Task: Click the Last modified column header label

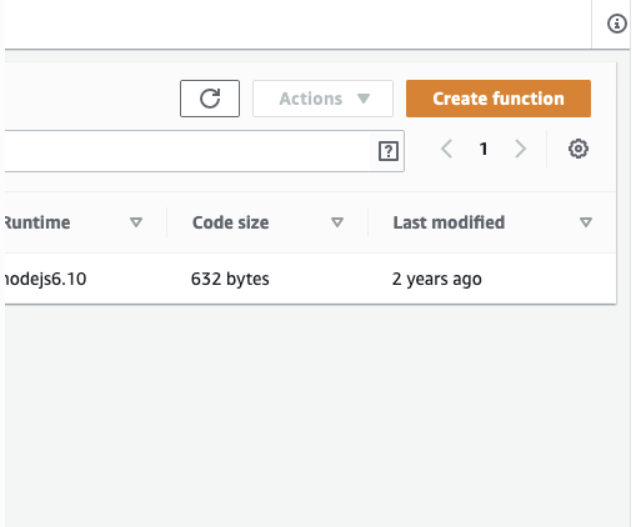Action: coord(449,222)
